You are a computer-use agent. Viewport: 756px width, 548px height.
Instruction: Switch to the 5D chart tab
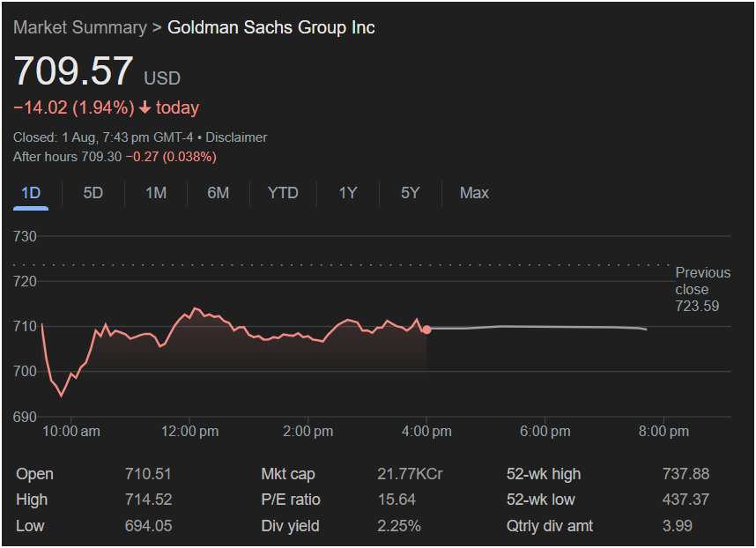(x=93, y=193)
